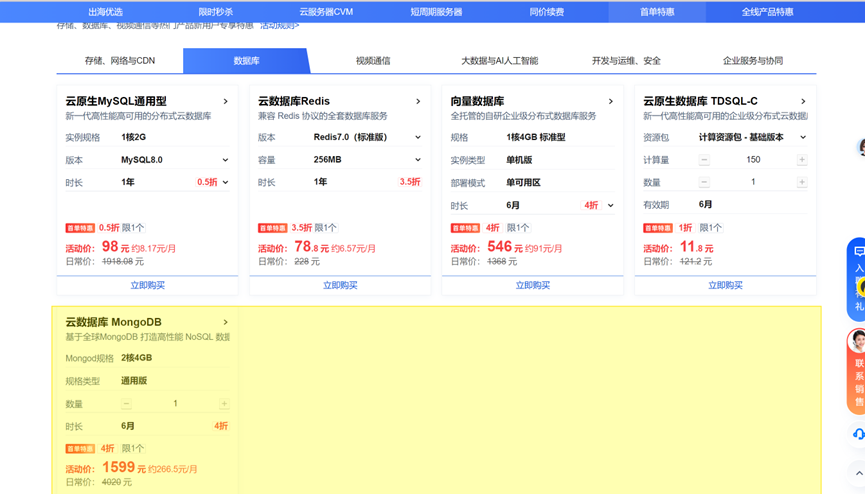Click the 联系销售 avatar widget
The image size is (865, 494).
click(x=857, y=371)
